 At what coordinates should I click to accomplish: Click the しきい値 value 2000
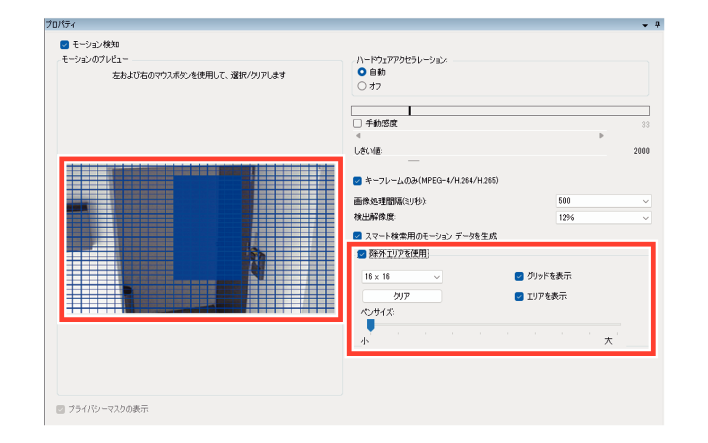[641, 151]
